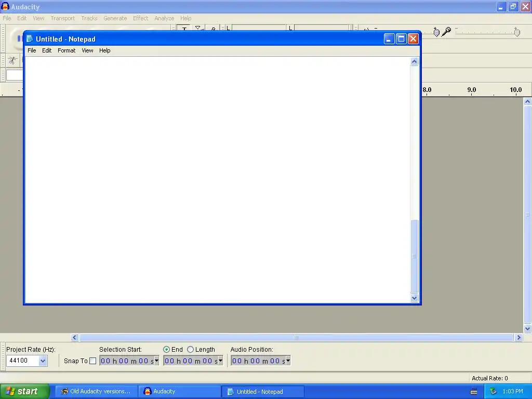
Task: Click Notepad scrollbar down arrow
Action: (414, 298)
